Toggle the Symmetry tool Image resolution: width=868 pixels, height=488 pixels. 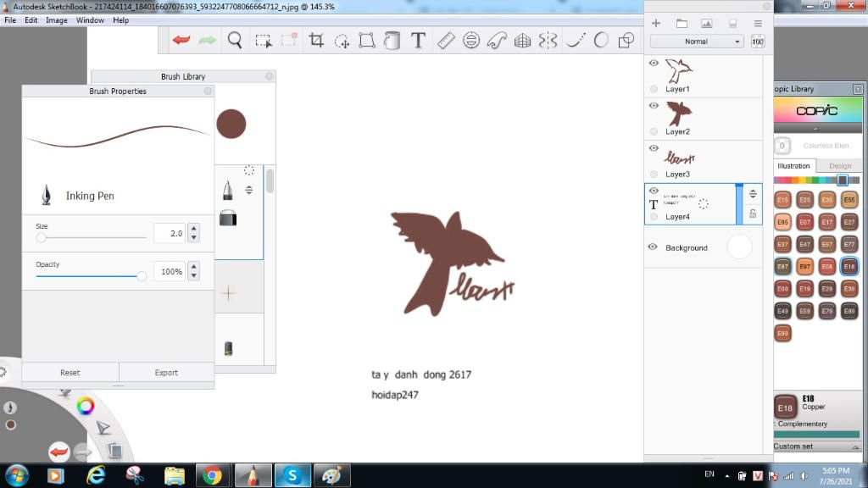pyautogui.click(x=548, y=41)
